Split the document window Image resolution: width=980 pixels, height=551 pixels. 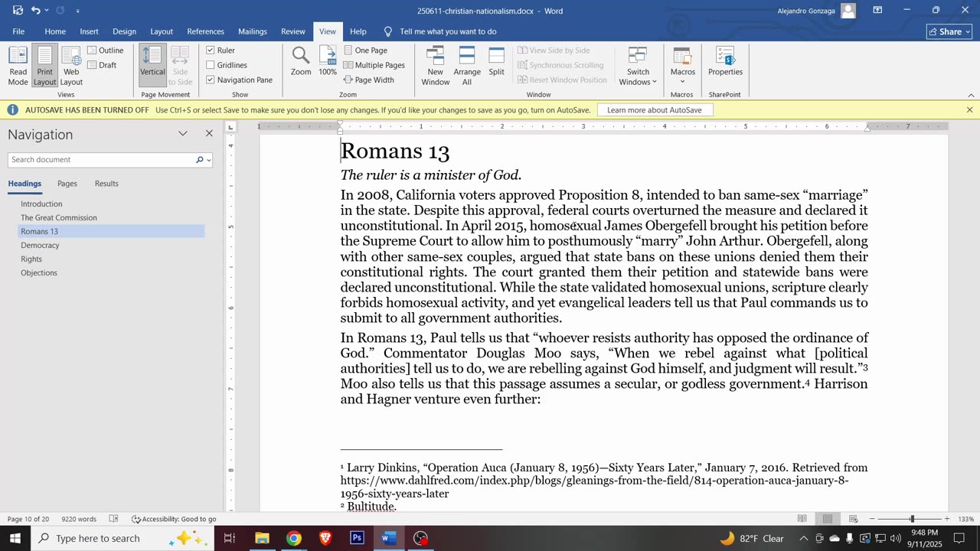pos(497,61)
